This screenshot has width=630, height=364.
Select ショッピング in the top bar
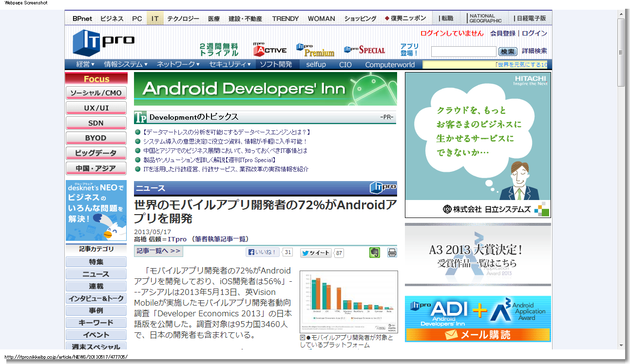(x=361, y=18)
